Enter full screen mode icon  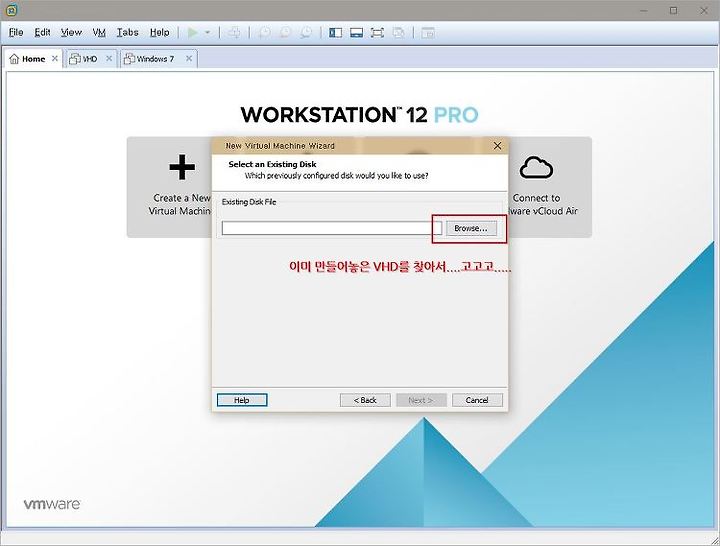(x=377, y=33)
